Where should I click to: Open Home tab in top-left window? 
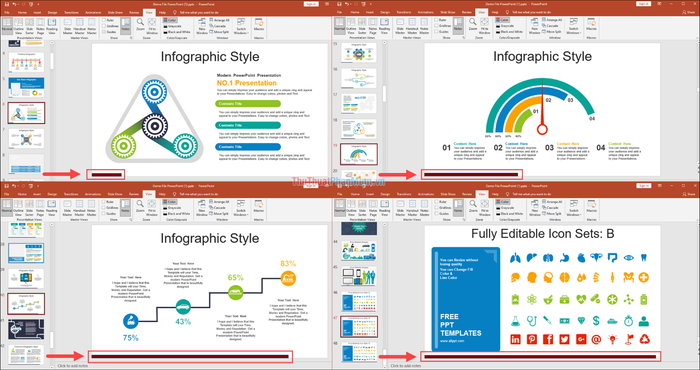click(x=22, y=12)
